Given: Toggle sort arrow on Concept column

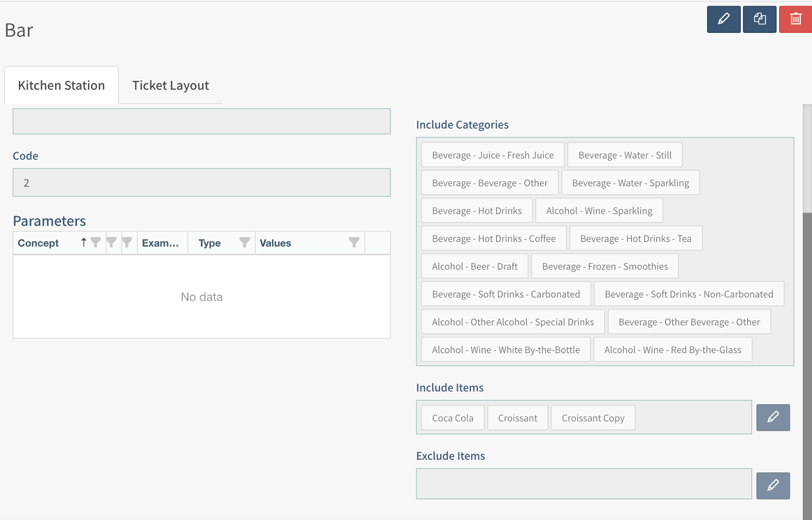Looking at the screenshot, I should click(x=83, y=242).
